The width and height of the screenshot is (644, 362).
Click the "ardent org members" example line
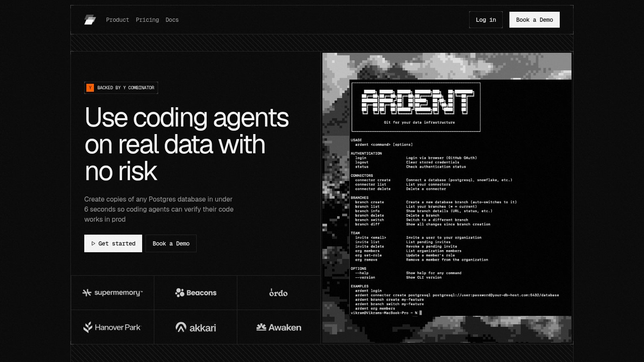click(375, 308)
